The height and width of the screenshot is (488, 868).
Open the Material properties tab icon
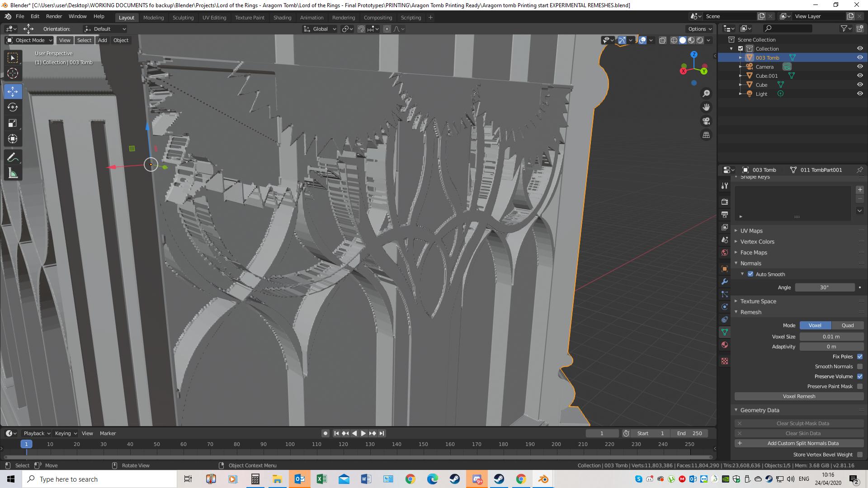point(725,345)
